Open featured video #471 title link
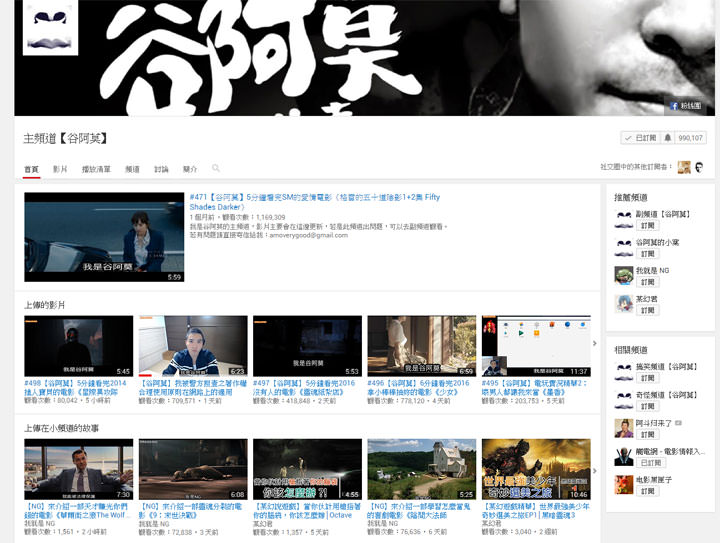720x543 pixels. pyautogui.click(x=315, y=202)
